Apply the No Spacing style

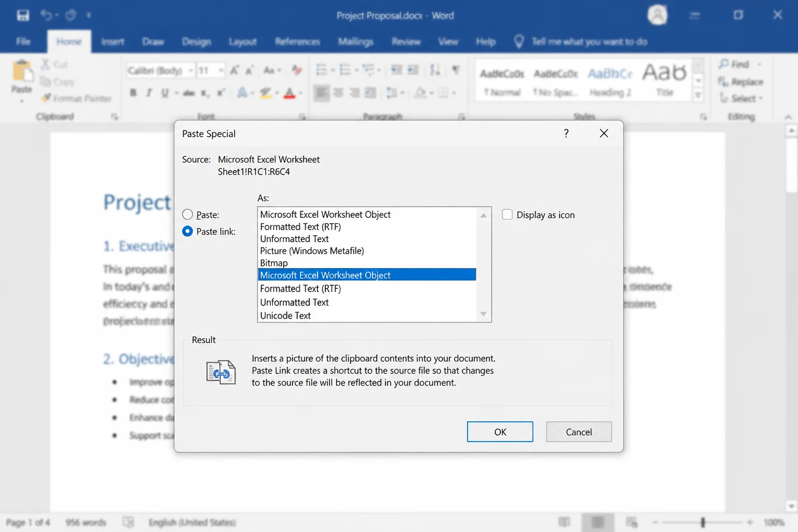[556, 82]
